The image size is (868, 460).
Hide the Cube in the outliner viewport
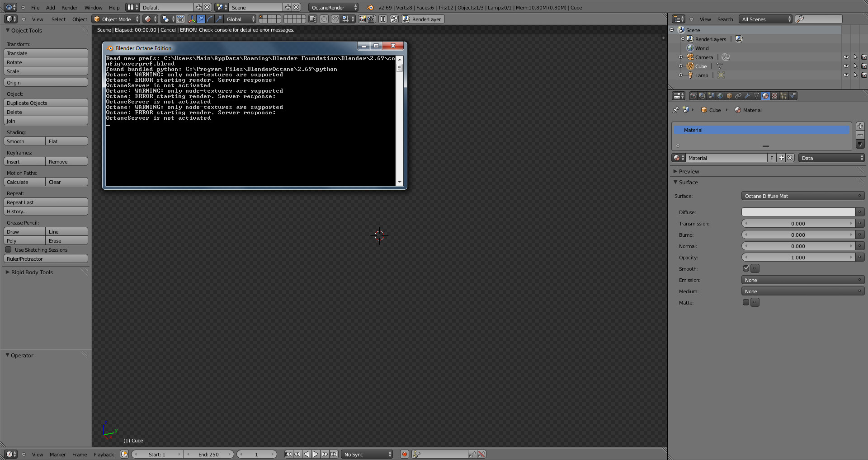point(846,66)
